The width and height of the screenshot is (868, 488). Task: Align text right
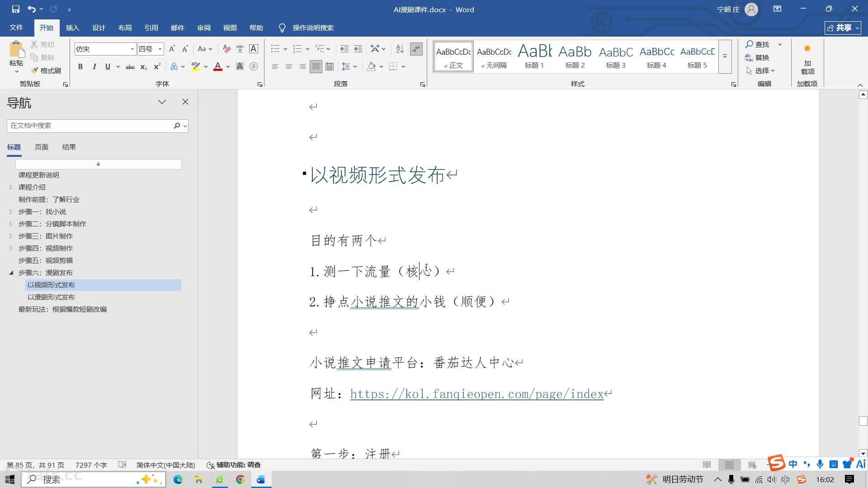coord(302,67)
